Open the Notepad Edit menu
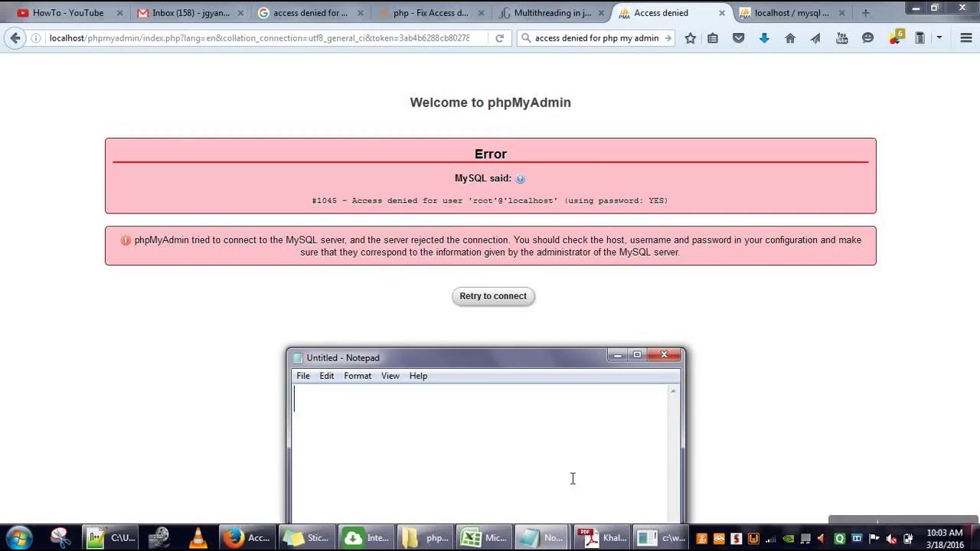Image resolution: width=980 pixels, height=551 pixels. tap(327, 376)
